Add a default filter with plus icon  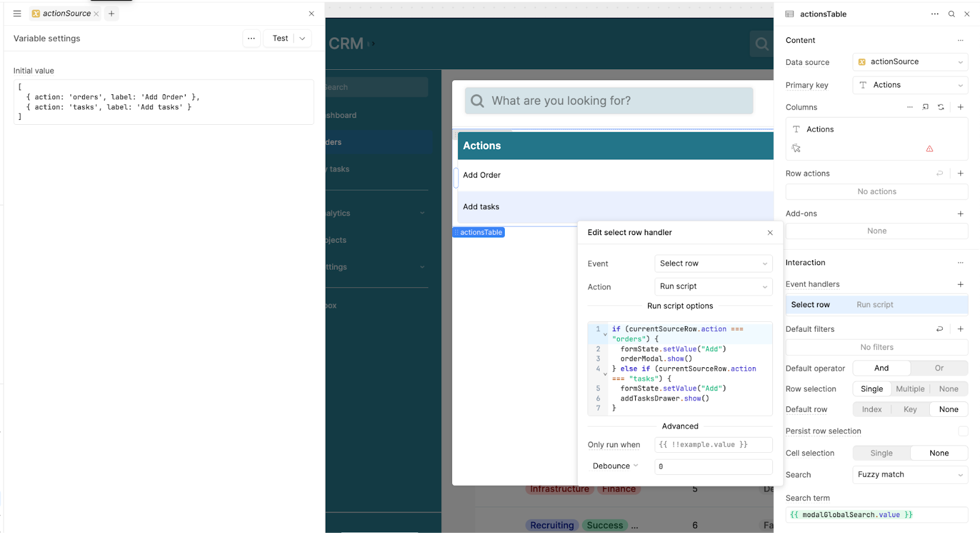960,329
